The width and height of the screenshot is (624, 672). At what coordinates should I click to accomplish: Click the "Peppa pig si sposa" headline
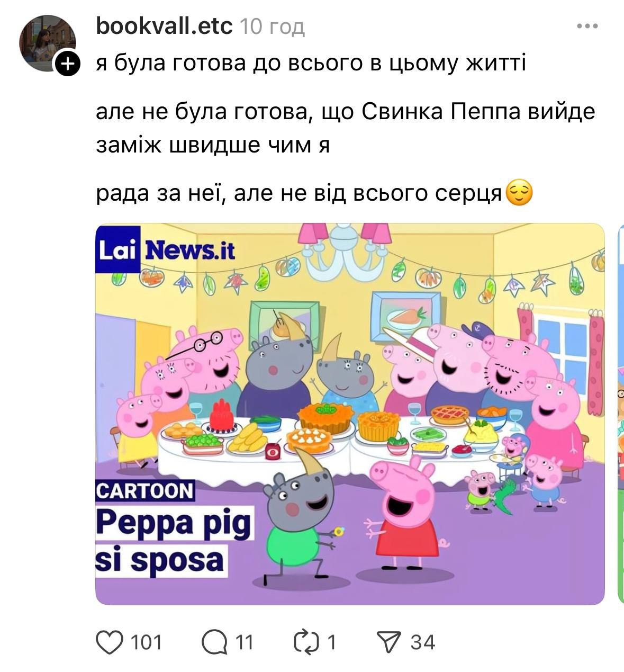point(174,541)
